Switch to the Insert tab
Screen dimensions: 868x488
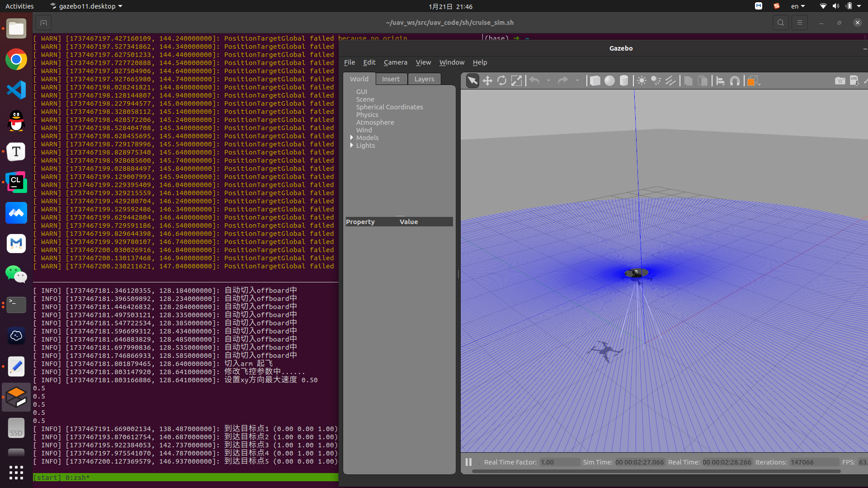[x=391, y=79]
